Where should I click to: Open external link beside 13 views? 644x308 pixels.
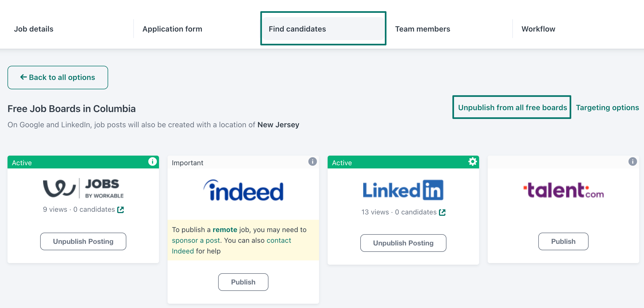pyautogui.click(x=442, y=212)
